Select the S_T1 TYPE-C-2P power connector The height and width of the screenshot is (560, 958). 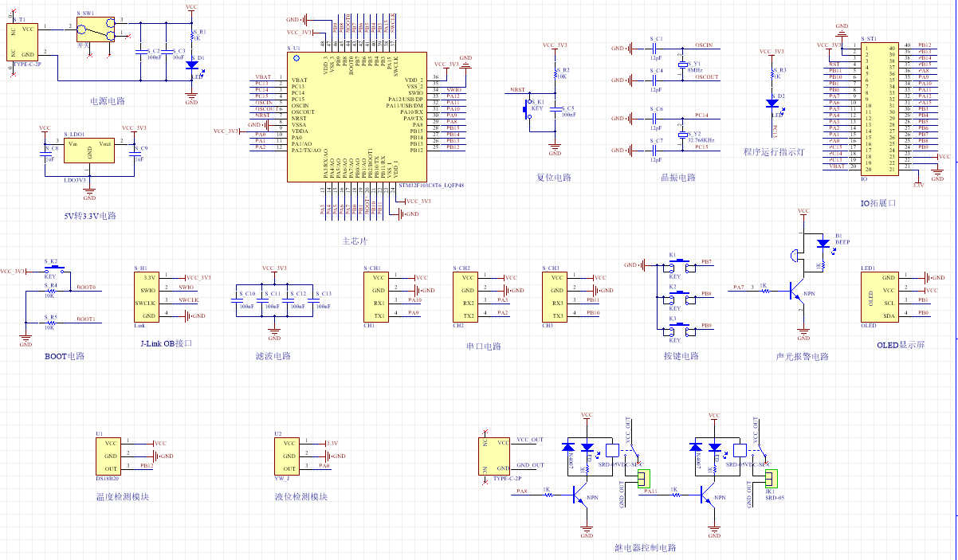click(x=23, y=41)
